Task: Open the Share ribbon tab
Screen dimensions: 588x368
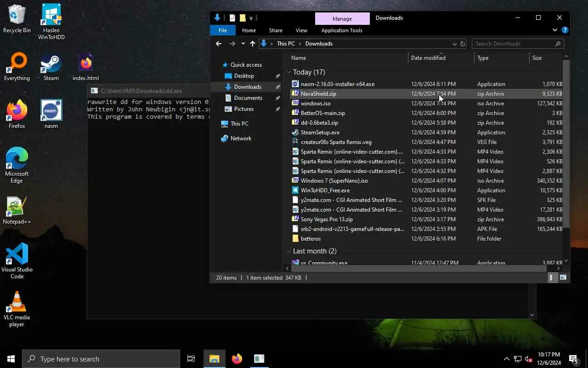Action: (276, 30)
